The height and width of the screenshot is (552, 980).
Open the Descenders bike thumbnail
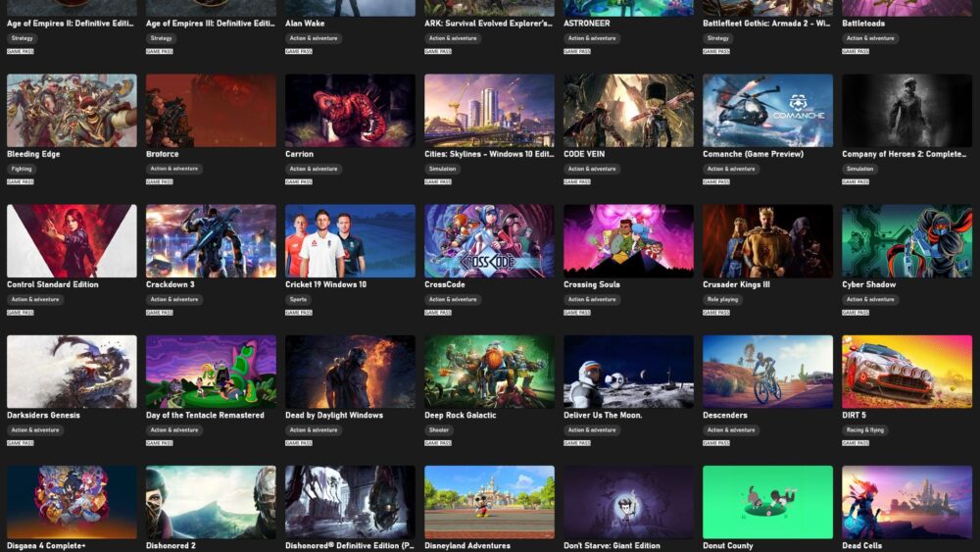[x=768, y=372]
